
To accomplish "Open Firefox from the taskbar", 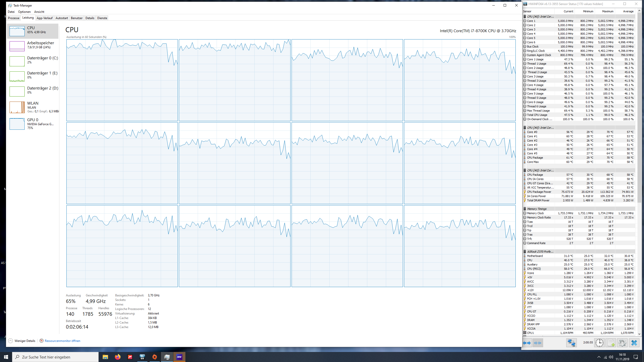I will coord(117,357).
